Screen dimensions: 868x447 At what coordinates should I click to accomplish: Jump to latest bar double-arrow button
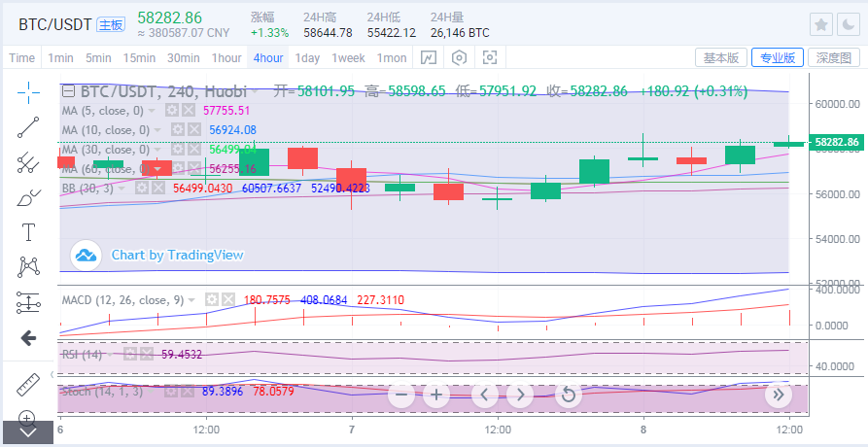(x=779, y=395)
